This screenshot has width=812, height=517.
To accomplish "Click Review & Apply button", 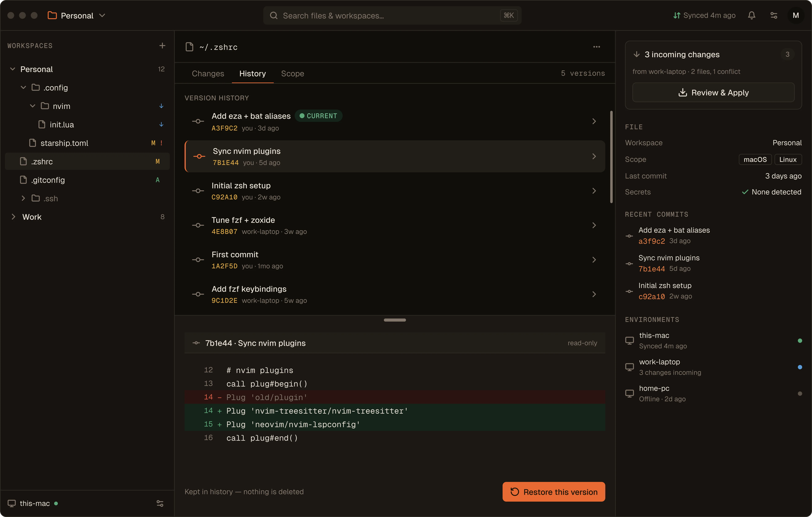I will point(713,92).
